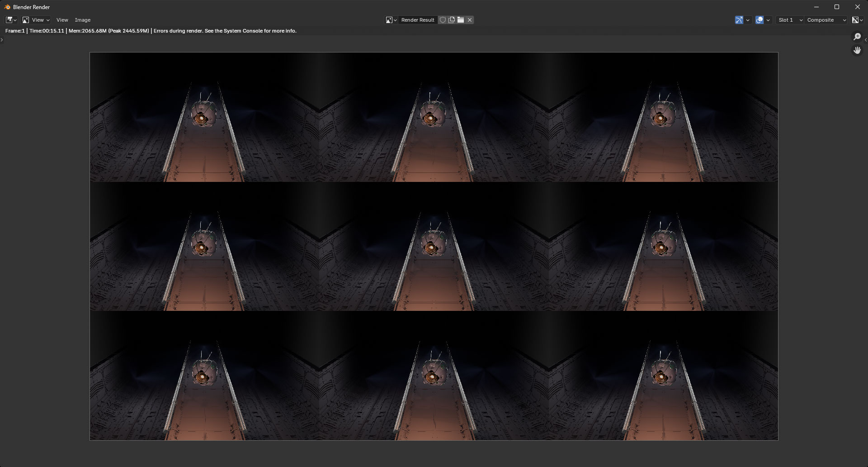This screenshot has width=868, height=467.
Task: Open the editor type selector icon
Action: coord(11,20)
